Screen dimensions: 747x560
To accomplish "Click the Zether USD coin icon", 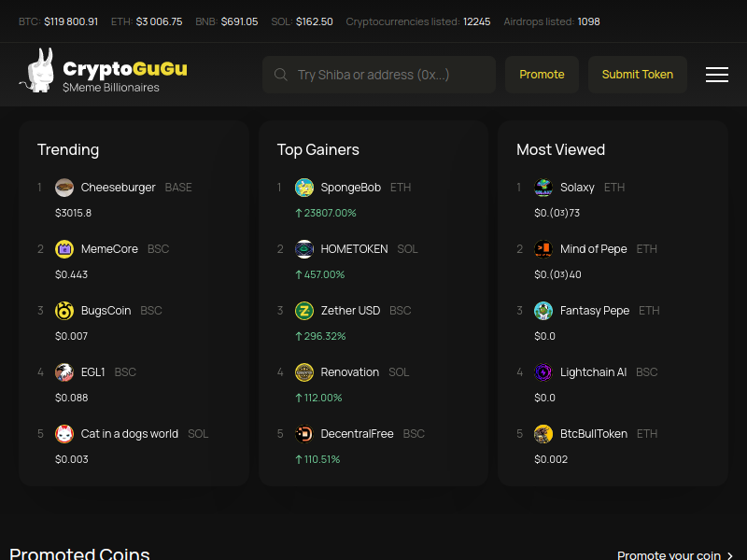I will pyautogui.click(x=304, y=311).
